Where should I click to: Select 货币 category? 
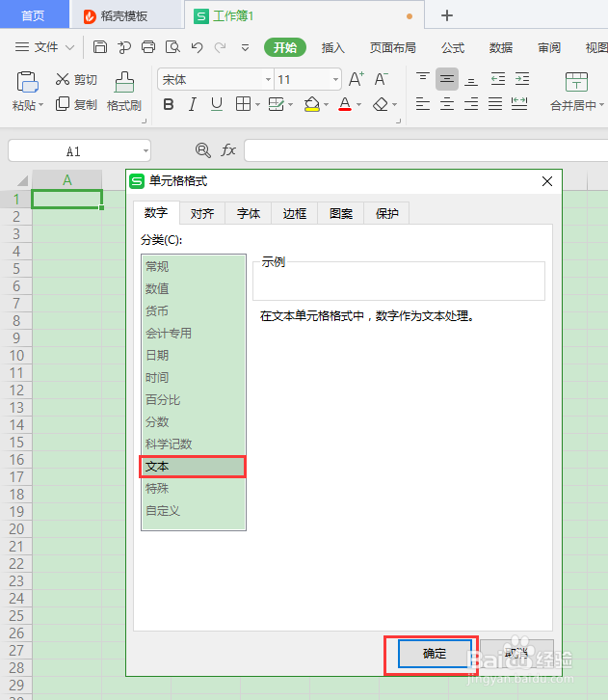(193, 310)
